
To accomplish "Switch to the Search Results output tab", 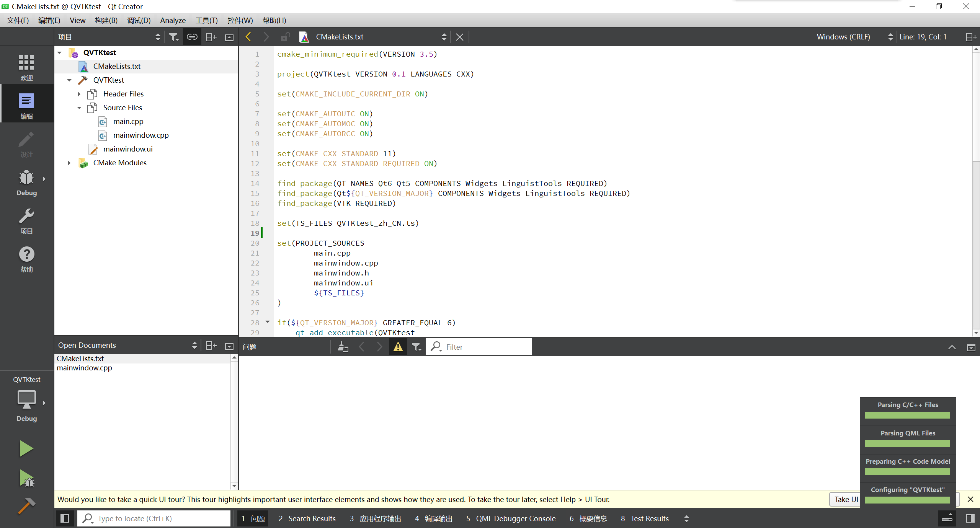I will click(307, 518).
